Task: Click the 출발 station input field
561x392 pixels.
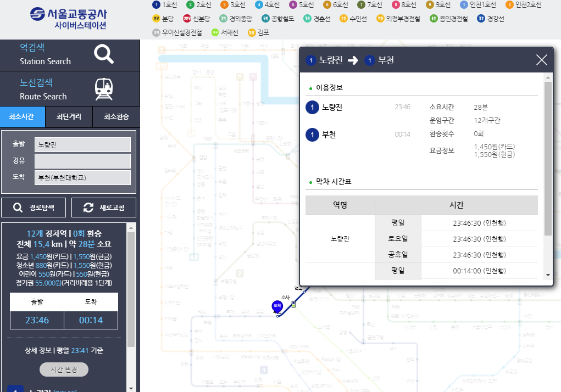Action: [82, 145]
